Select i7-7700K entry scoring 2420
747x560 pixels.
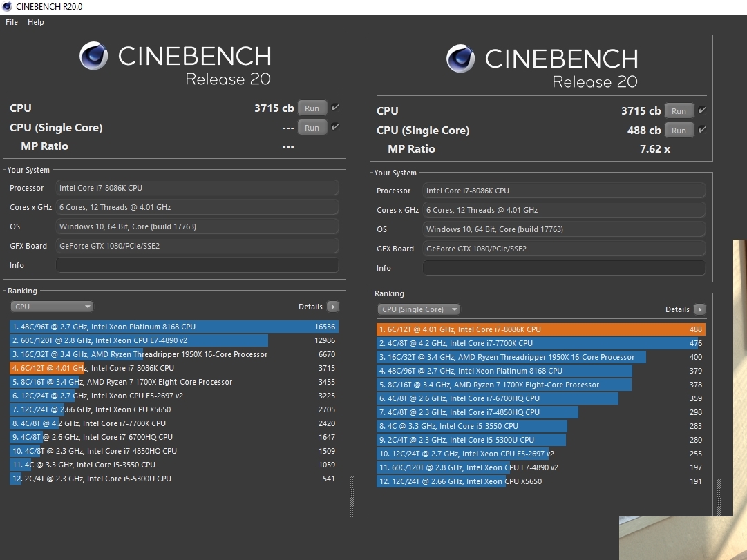(174, 423)
